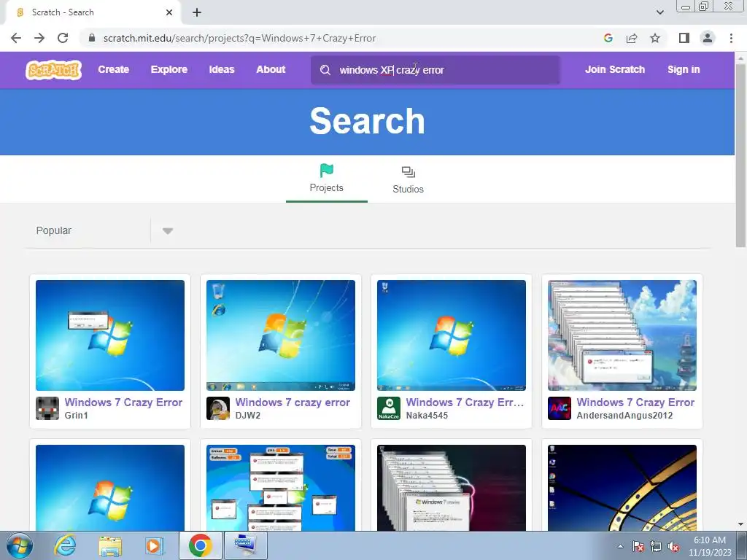Visit Naka4545 user profile
Image resolution: width=747 pixels, height=560 pixels.
pyautogui.click(x=427, y=415)
